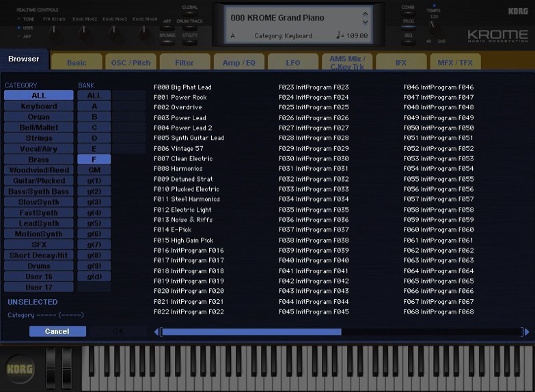This screenshot has height=392, width=535.
Task: Open the Basic tab
Action: pos(77,62)
